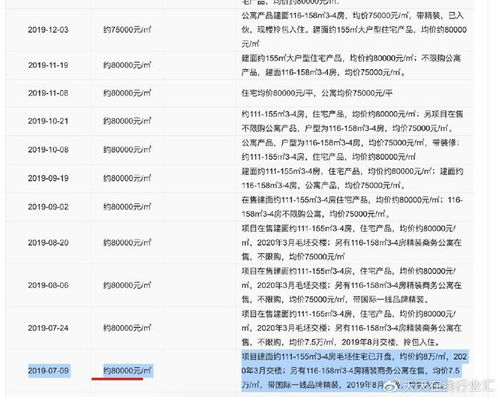Image resolution: width=499 pixels, height=397 pixels.
Task: Click the underlined price in the 2019-07-09 row
Action: coord(127,371)
